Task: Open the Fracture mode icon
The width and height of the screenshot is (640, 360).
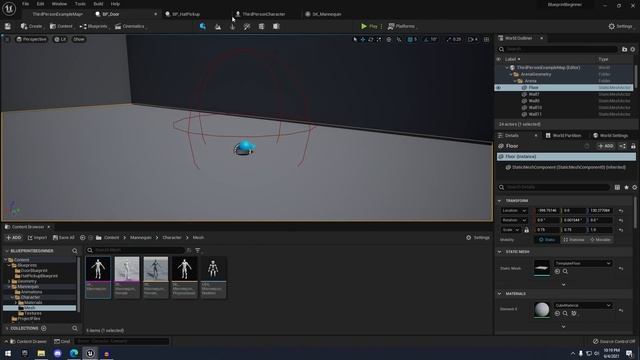Action: (261, 26)
